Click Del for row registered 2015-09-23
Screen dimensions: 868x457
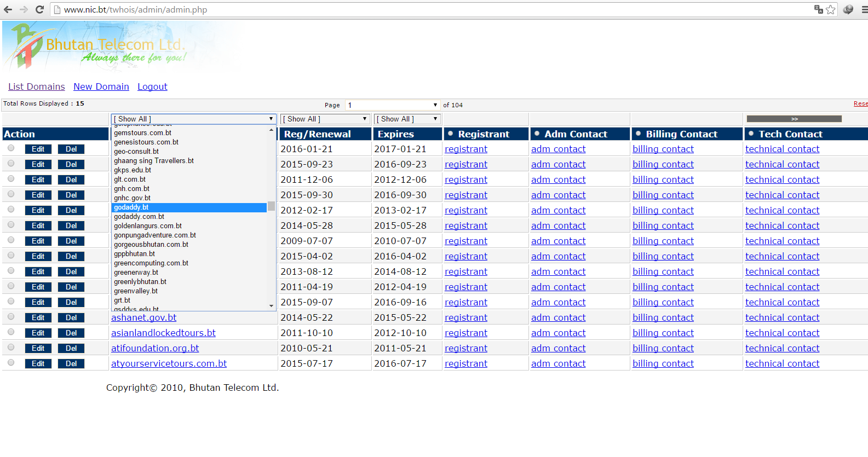coord(71,164)
